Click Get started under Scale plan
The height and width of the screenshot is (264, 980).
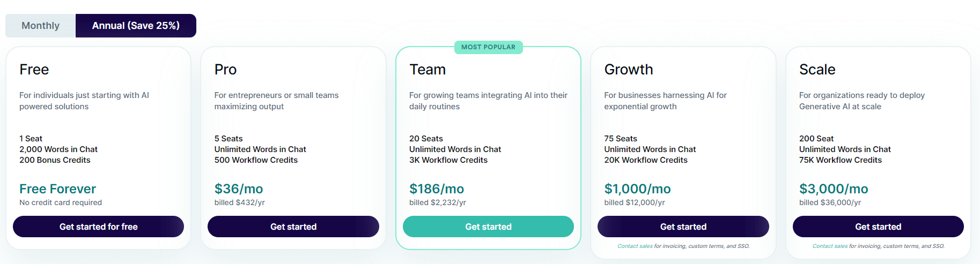click(878, 227)
